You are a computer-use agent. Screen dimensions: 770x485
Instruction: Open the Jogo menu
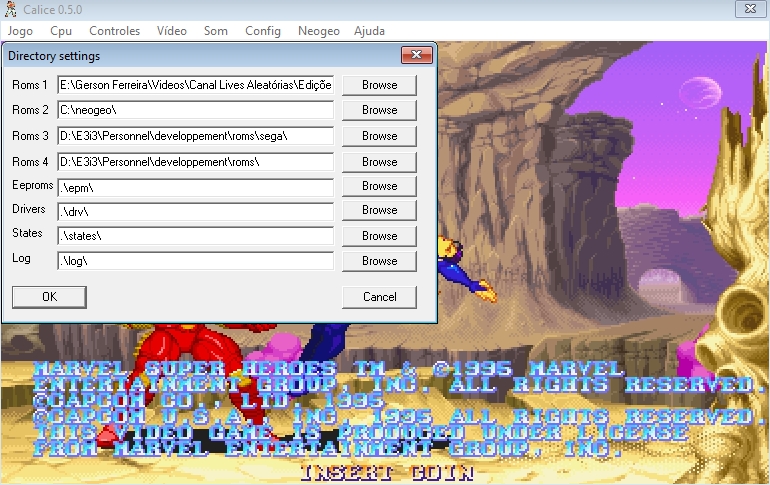(x=20, y=31)
